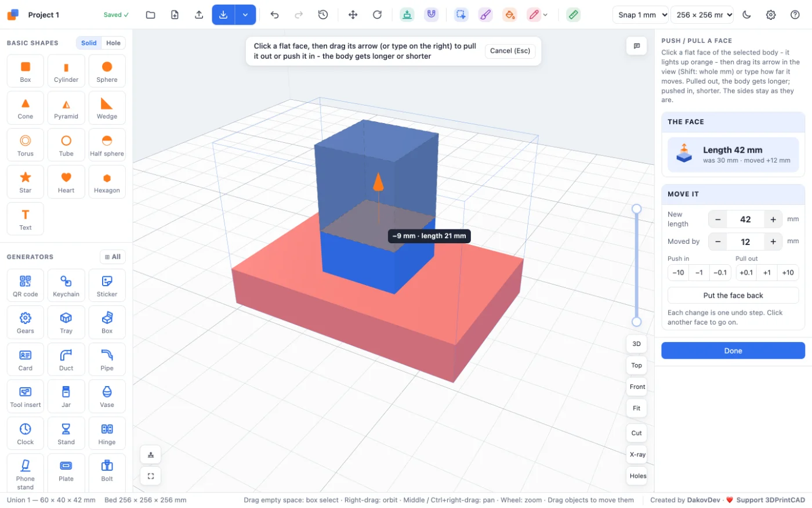Click the New length value field

point(745,219)
